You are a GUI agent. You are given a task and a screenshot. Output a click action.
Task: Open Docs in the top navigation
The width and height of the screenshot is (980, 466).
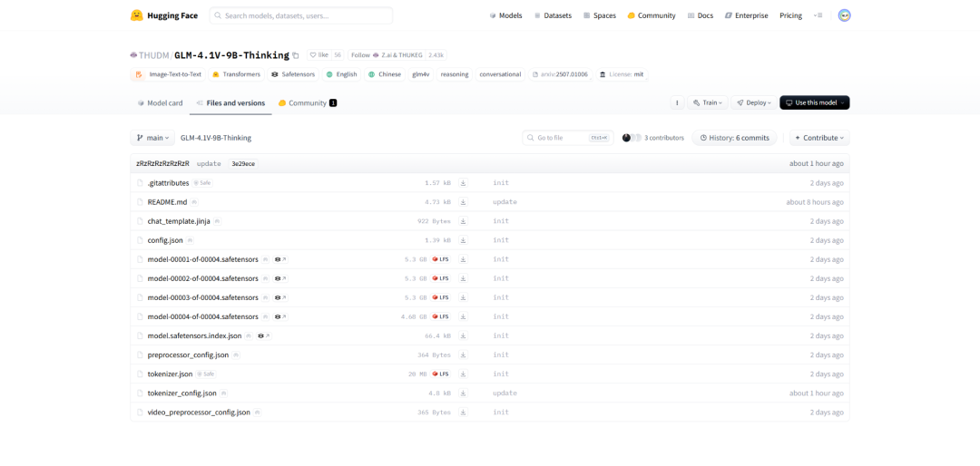700,15
